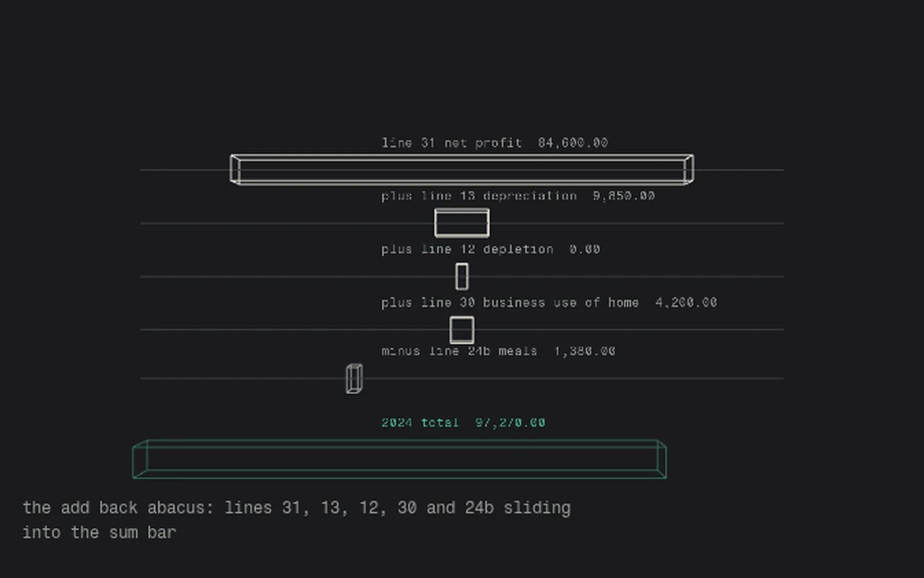Click the 'minus line 24b meals' label
The height and width of the screenshot is (578, 924).
point(498,351)
